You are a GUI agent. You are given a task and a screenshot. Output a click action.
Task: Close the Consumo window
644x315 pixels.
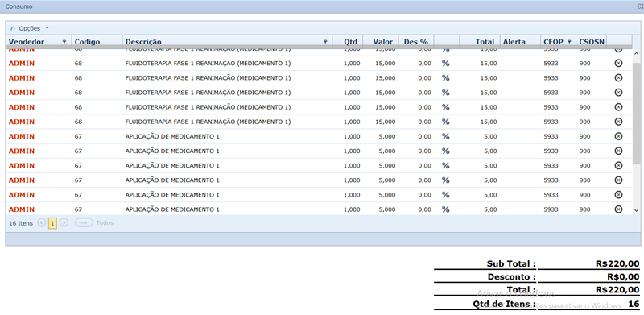639,6
